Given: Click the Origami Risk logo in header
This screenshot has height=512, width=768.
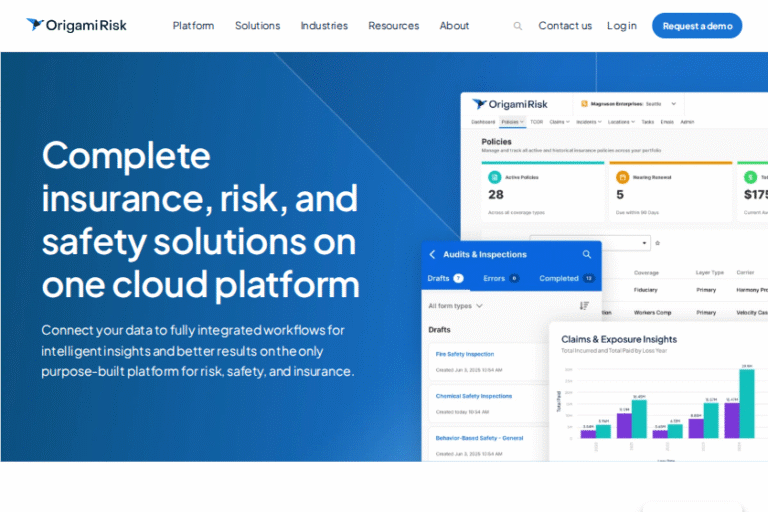Looking at the screenshot, I should coord(77,25).
